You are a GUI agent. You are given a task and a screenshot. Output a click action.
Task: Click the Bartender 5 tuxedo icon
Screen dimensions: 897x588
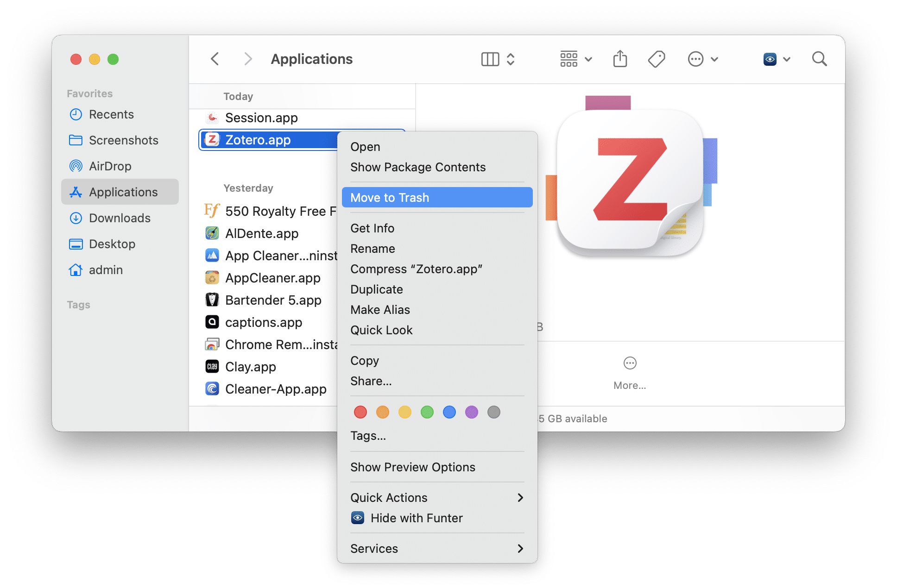coord(212,300)
